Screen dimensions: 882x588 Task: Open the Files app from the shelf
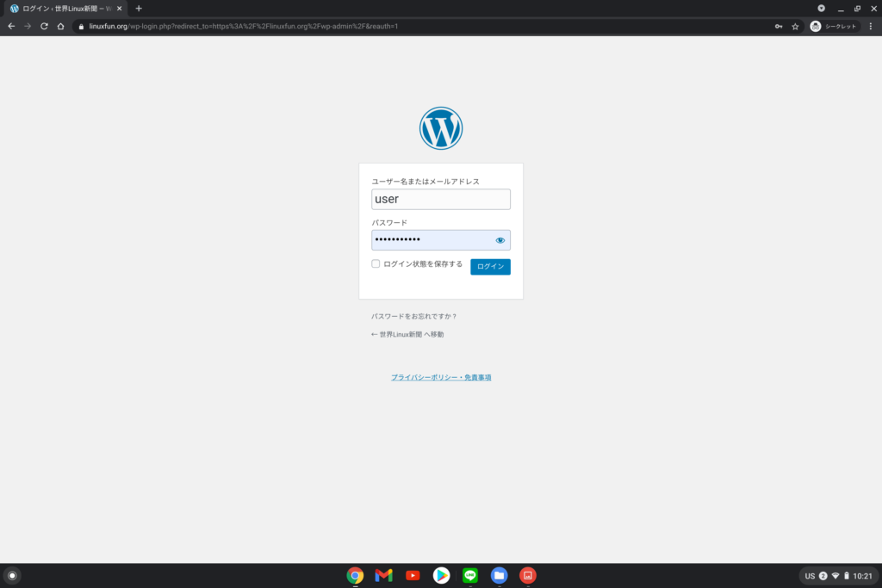click(499, 576)
